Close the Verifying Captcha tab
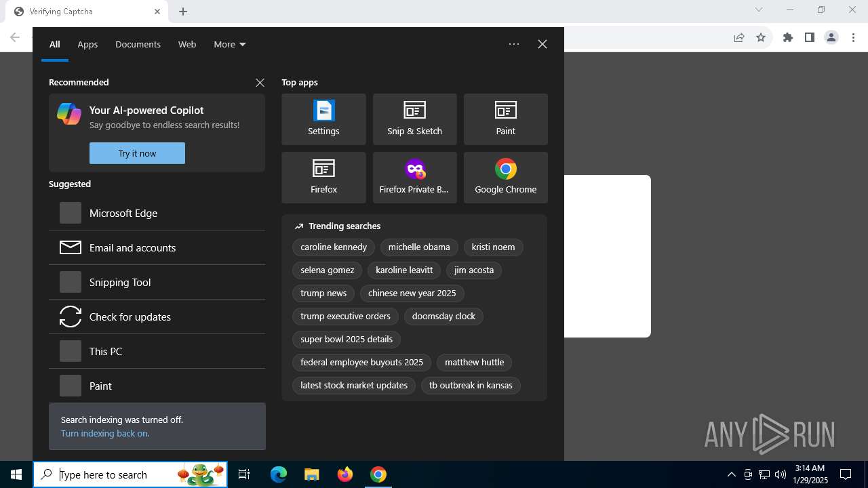The image size is (868, 488). (157, 12)
